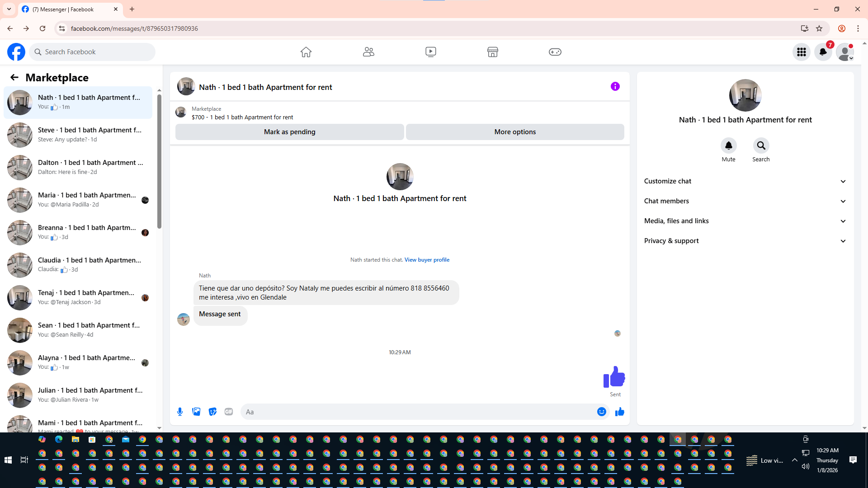The image size is (868, 488).
Task: Open Chrome profile icon
Action: point(842,28)
